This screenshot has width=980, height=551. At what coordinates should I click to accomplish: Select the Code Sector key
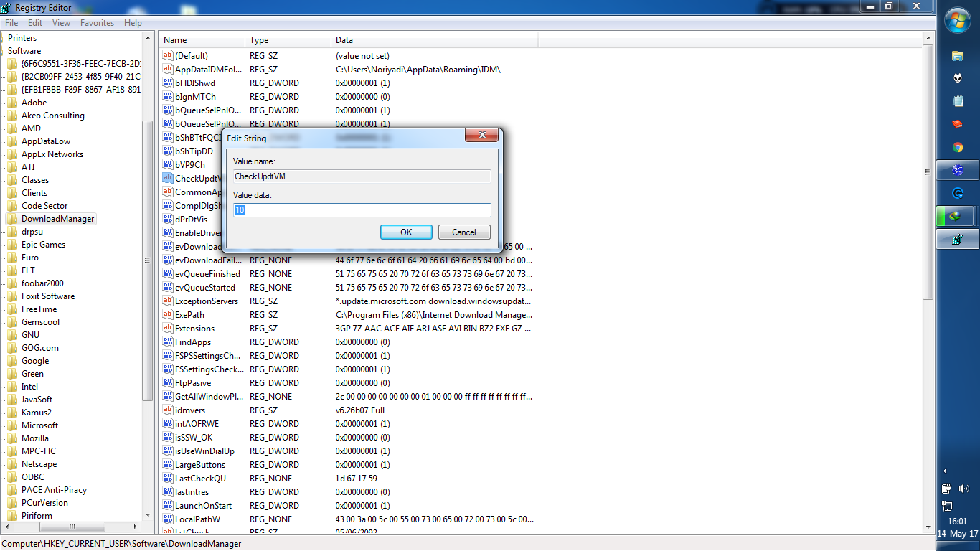click(x=44, y=206)
